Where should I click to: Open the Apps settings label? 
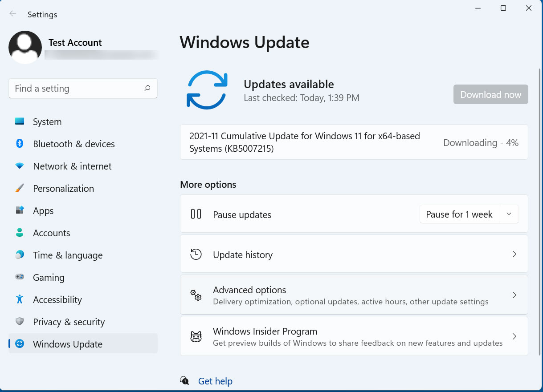point(43,211)
